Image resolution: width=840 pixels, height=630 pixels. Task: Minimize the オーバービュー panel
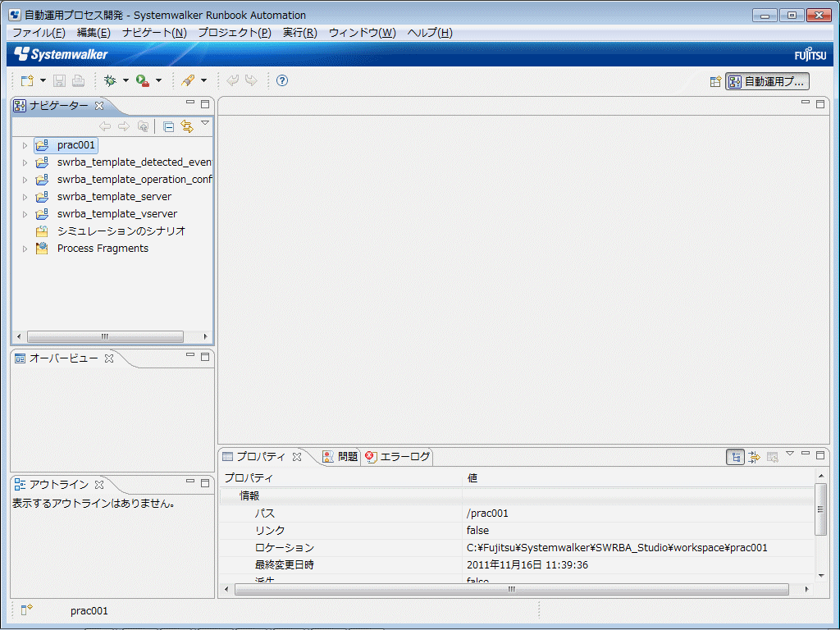tap(190, 354)
